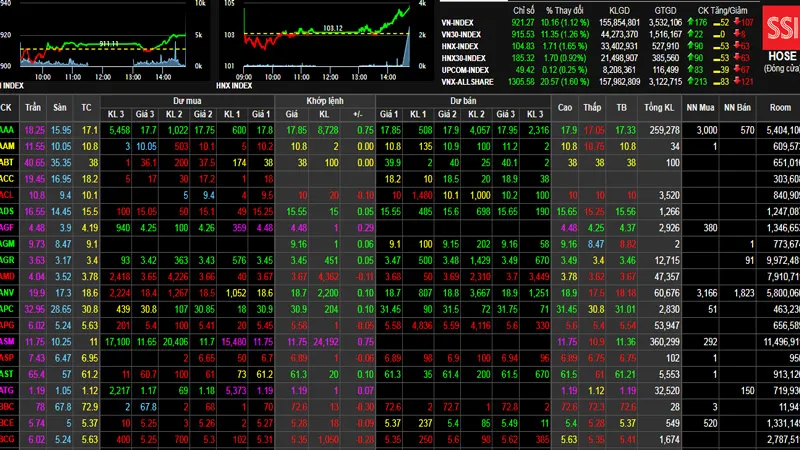Image resolution: width=800 pixels, height=450 pixels.
Task: Click ATG buy volume 5,373
Action: (x=235, y=391)
